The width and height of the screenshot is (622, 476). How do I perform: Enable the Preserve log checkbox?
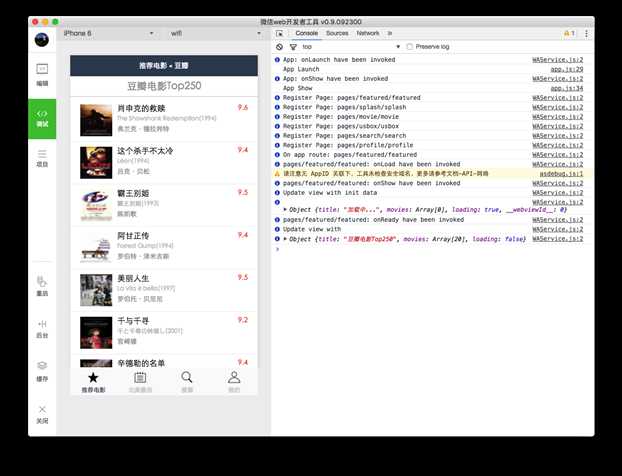[410, 47]
